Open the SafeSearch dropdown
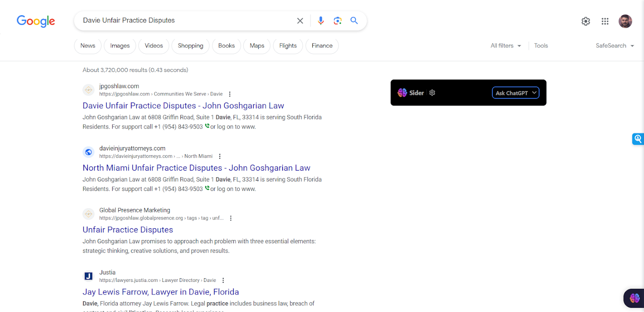Image resolution: width=644 pixels, height=312 pixels. coord(615,46)
